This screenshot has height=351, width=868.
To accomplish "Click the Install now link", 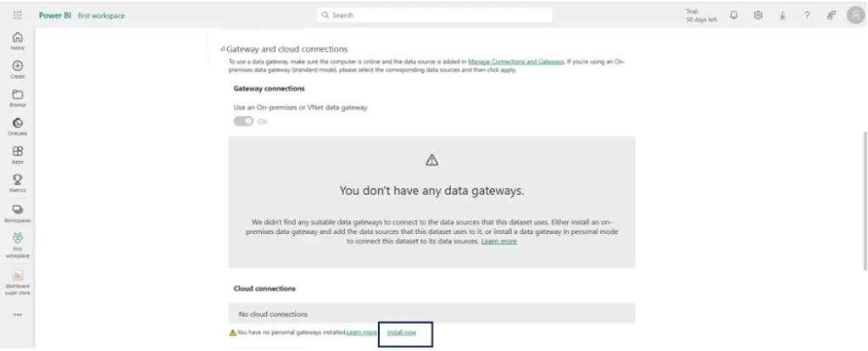I will (401, 332).
